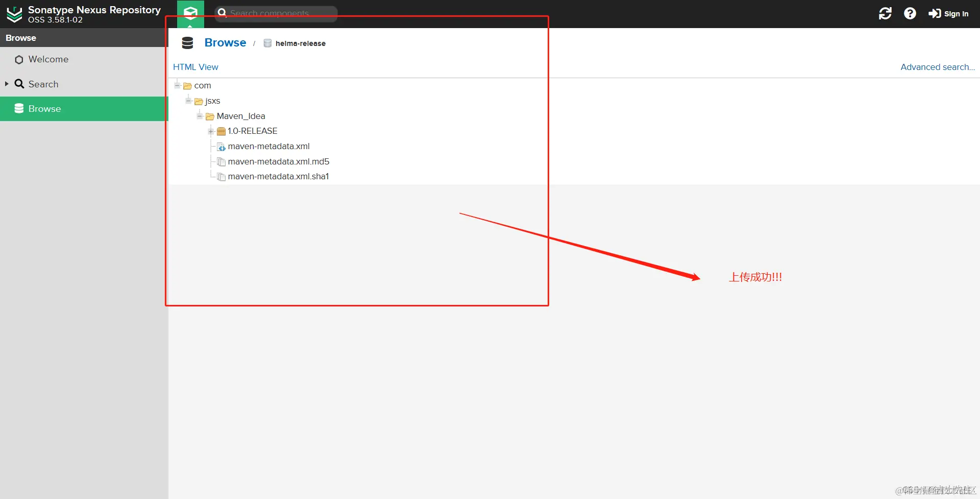
Task: Expand the 1.0-RELEASE component node
Action: 211,131
